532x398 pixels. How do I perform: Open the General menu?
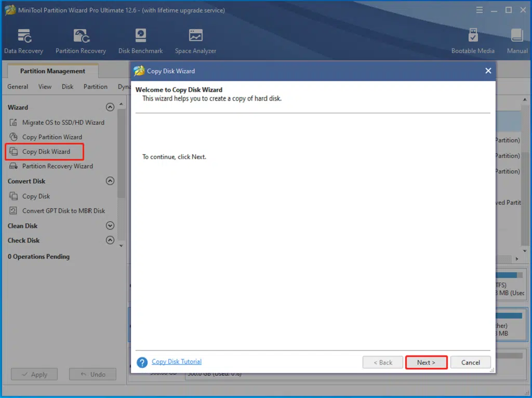pyautogui.click(x=17, y=87)
